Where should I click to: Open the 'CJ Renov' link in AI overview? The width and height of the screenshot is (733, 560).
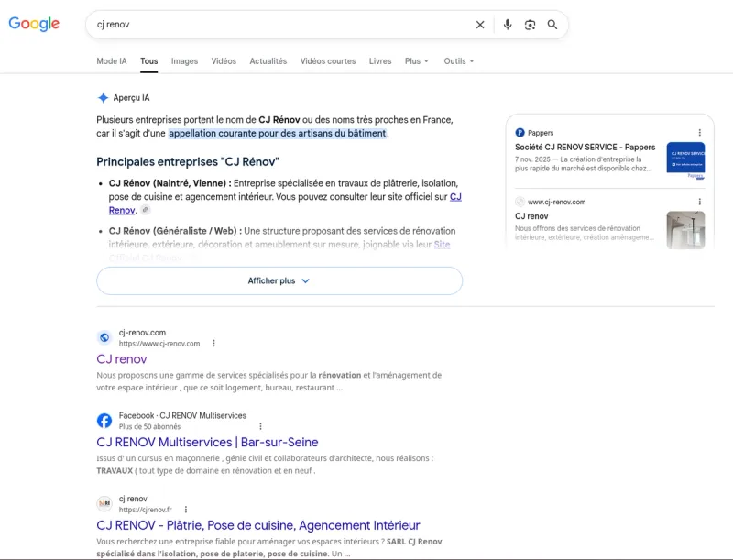(455, 197)
